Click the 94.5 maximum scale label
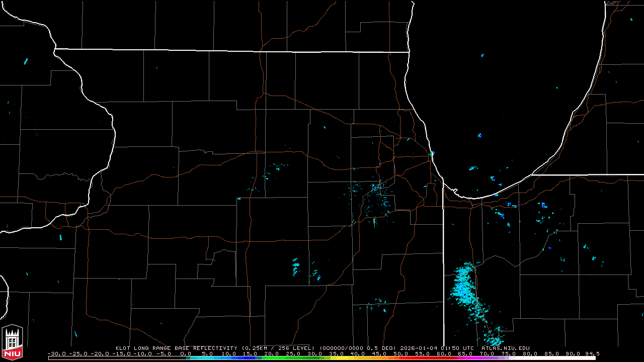 [x=592, y=353]
